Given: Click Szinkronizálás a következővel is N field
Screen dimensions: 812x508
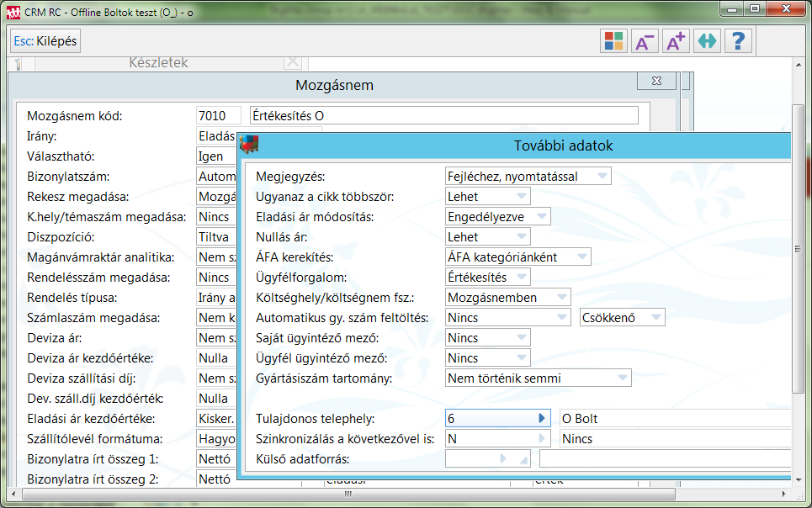Looking at the screenshot, I should (497, 438).
